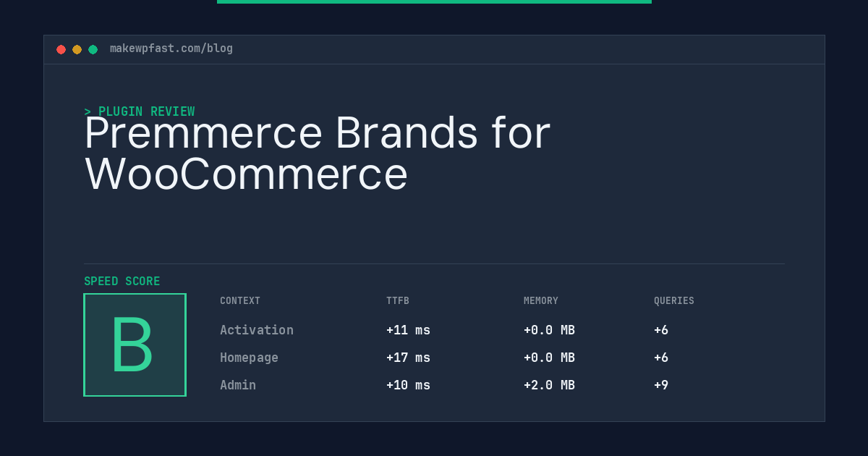Click the Activation memory value '+0.0 MB'

coord(549,330)
